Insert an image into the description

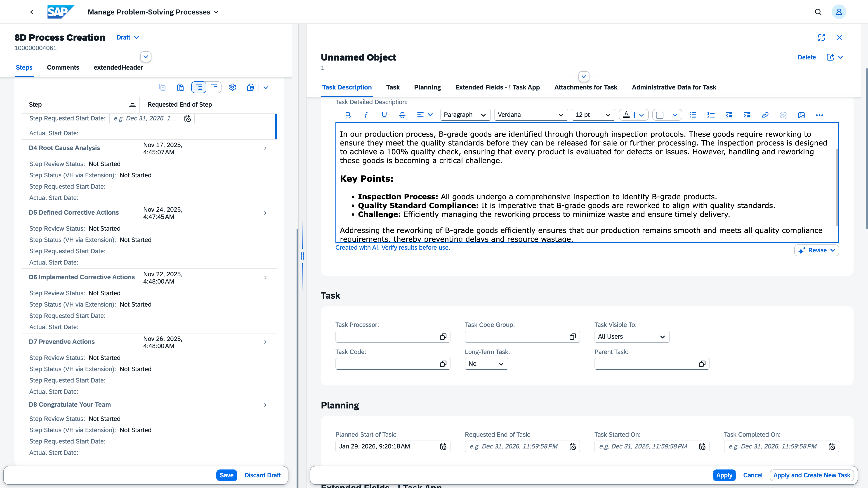pos(801,115)
